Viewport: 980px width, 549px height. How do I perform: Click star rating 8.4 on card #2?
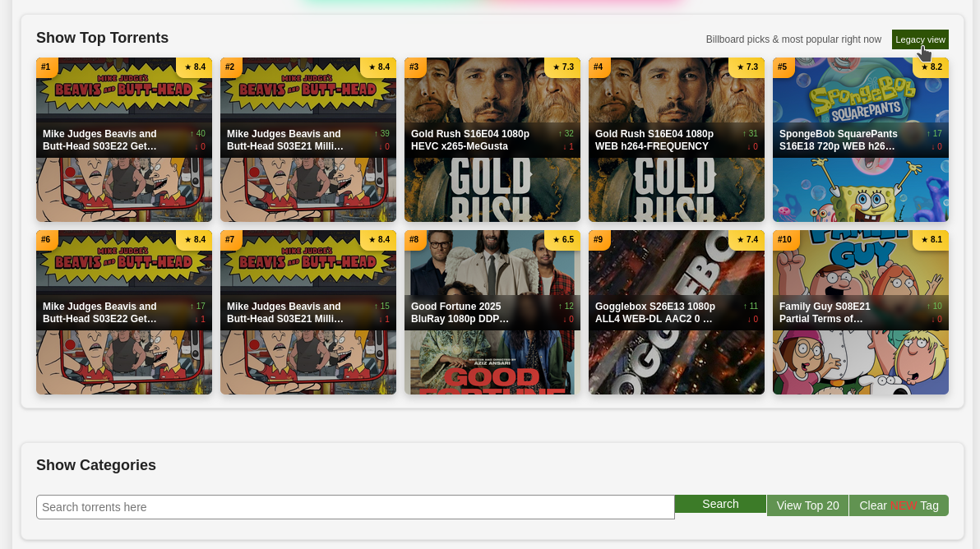379,67
